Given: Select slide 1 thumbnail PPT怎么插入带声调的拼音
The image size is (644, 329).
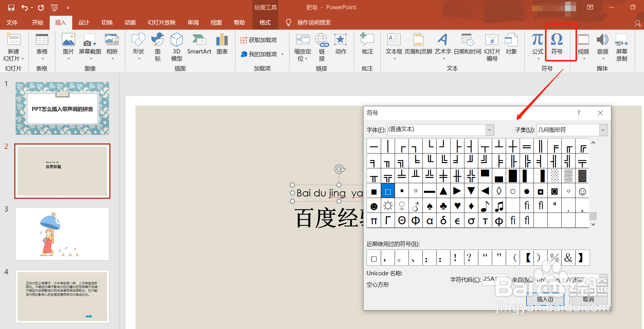Looking at the screenshot, I should tap(62, 108).
